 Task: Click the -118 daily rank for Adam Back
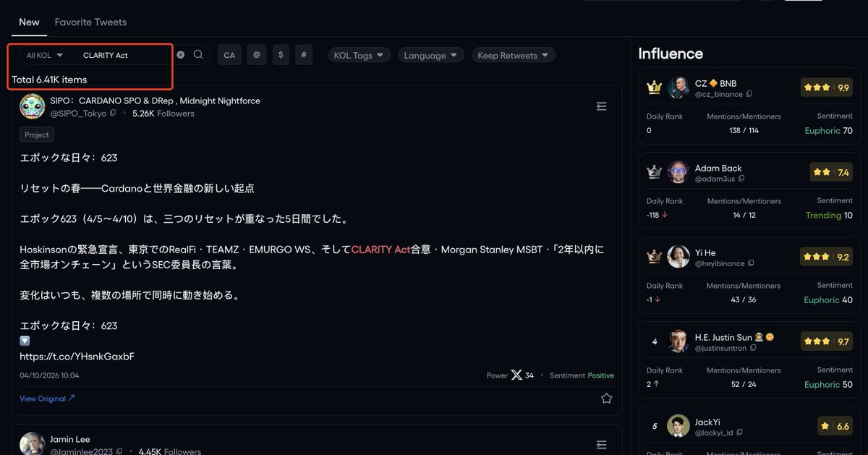(657, 216)
